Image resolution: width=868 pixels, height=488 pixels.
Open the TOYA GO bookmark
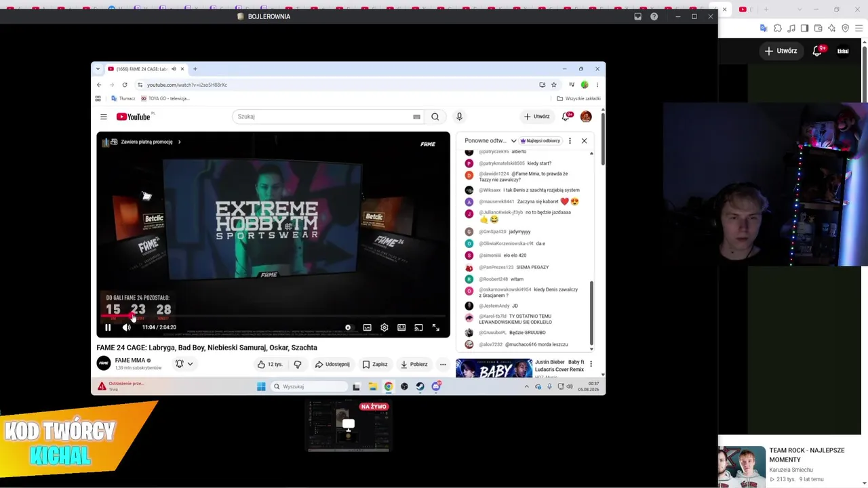tap(165, 98)
